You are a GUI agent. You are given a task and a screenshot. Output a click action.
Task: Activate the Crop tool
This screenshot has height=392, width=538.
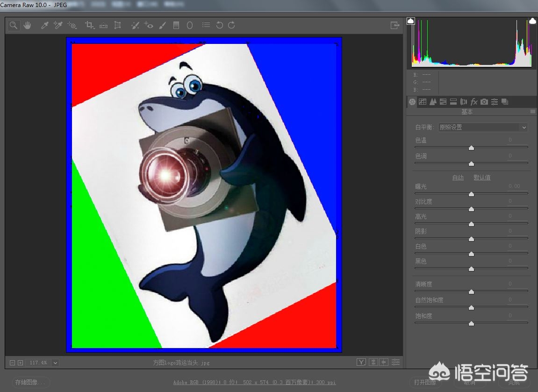(x=89, y=25)
